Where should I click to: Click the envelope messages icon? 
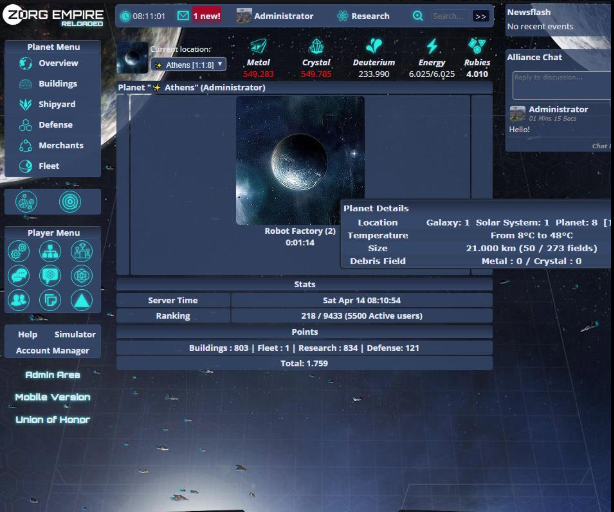(183, 16)
